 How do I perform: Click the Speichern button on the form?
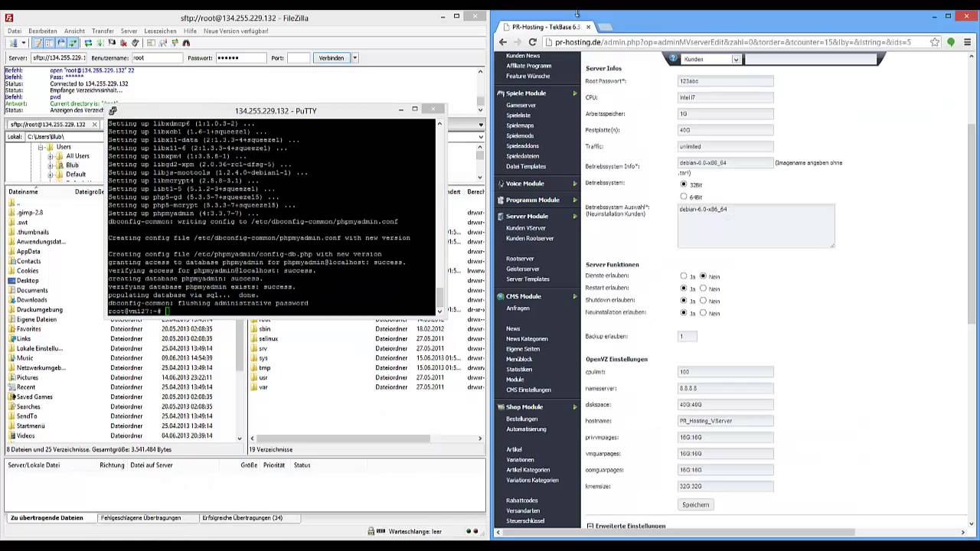[x=695, y=505]
